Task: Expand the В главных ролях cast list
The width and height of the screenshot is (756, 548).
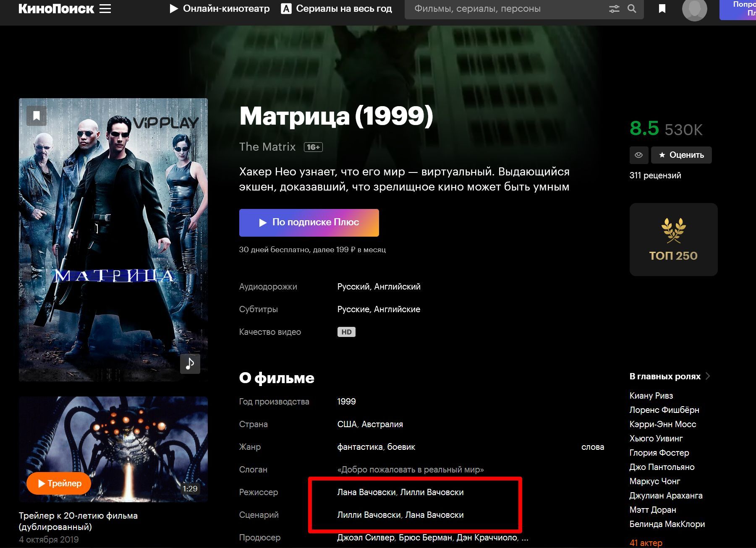Action: coord(670,376)
